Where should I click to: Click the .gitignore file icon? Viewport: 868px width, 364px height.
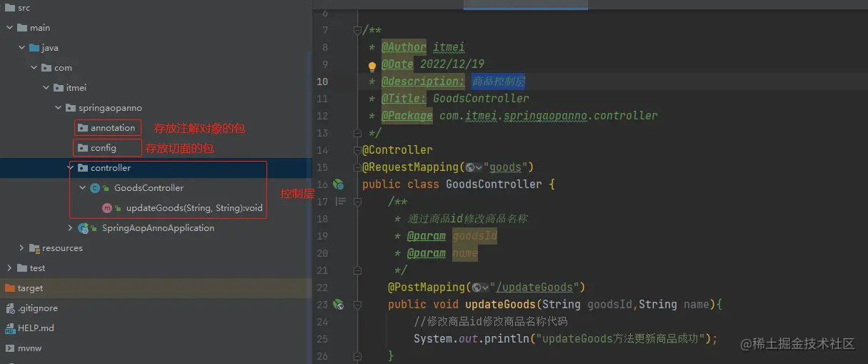click(x=10, y=308)
